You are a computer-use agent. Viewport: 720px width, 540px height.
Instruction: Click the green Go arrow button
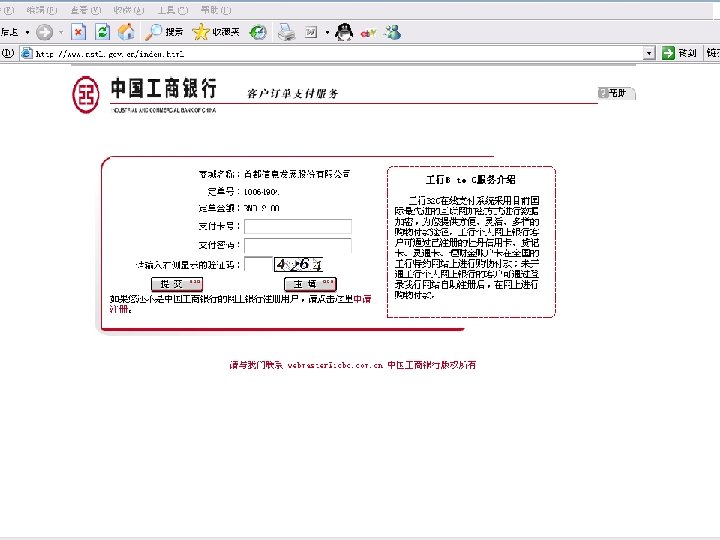pos(668,53)
